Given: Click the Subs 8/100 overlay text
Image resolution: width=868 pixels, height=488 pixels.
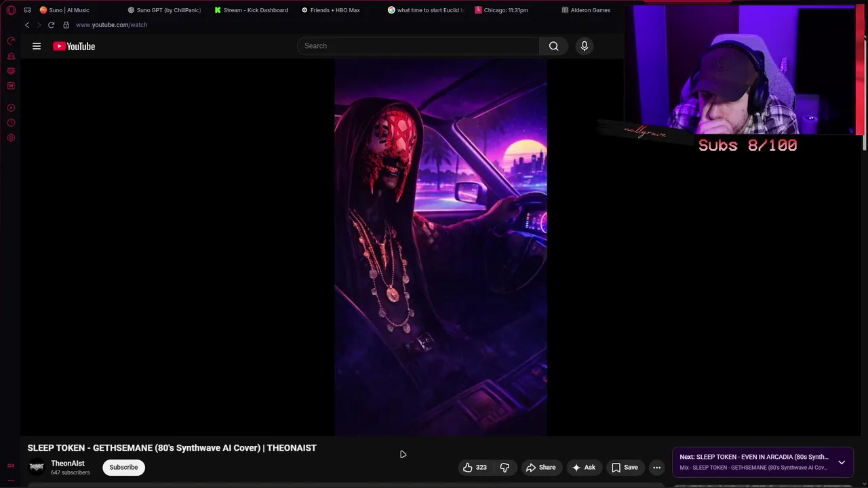Looking at the screenshot, I should pyautogui.click(x=748, y=146).
